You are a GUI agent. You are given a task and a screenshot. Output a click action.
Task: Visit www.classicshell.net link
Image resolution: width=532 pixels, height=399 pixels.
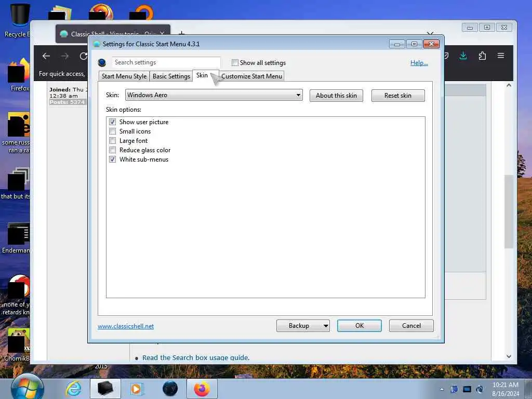click(126, 326)
